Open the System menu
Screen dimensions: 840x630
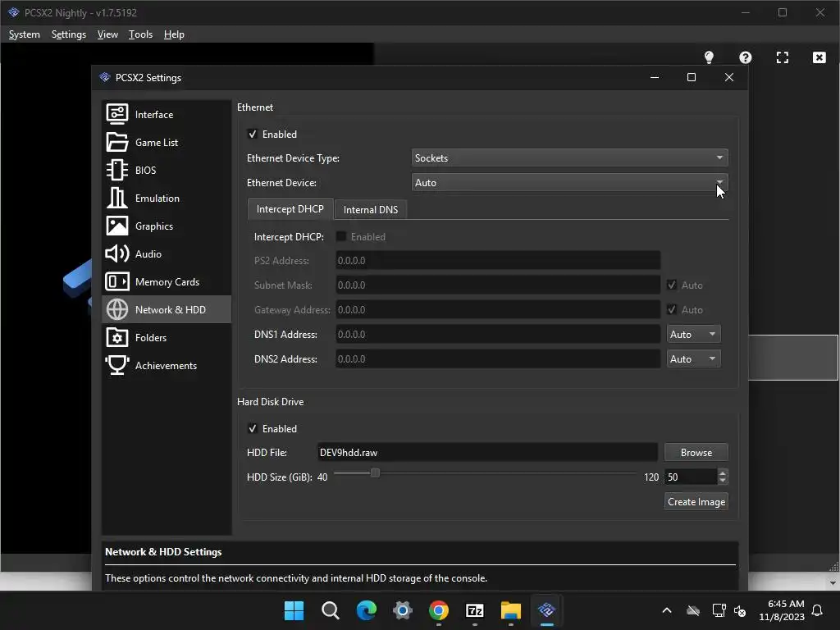24,34
